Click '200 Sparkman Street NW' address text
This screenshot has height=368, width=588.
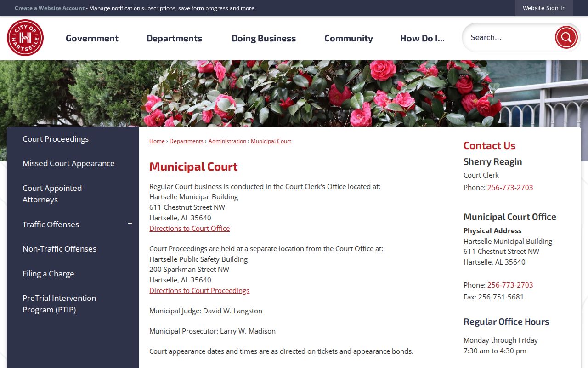point(189,269)
